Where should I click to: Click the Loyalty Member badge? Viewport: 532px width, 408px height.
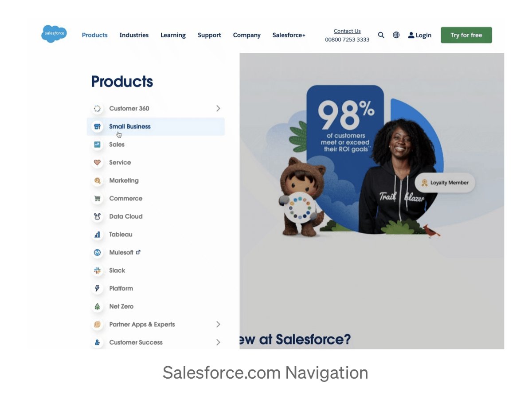click(x=445, y=183)
